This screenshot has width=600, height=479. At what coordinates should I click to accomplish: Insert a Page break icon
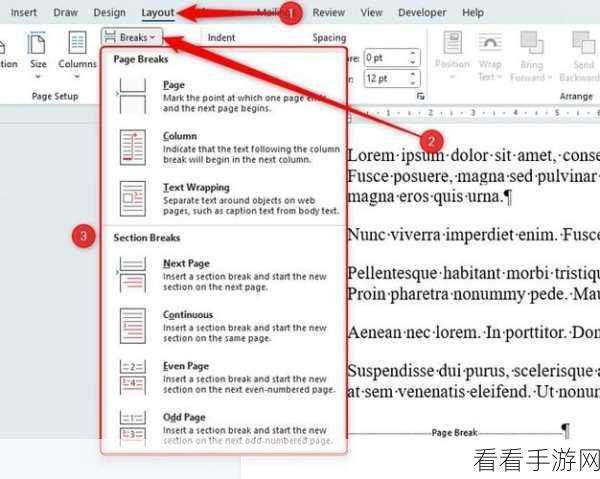coord(133,96)
